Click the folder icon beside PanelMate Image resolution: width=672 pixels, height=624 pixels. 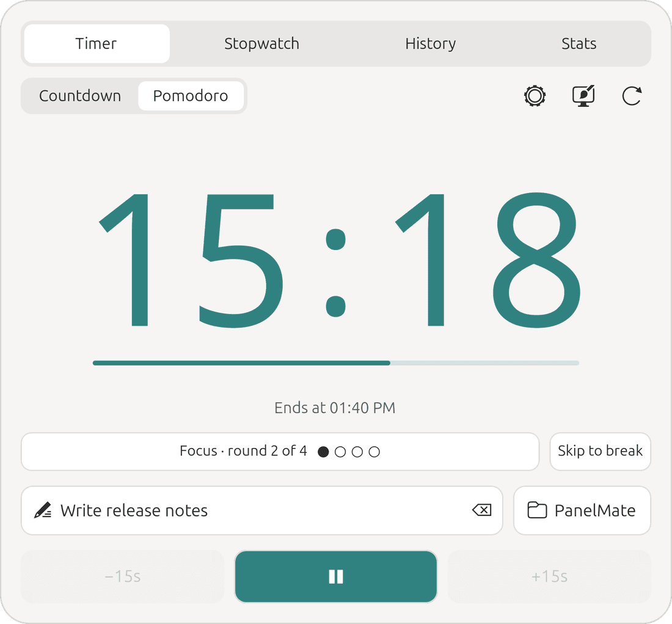point(537,510)
